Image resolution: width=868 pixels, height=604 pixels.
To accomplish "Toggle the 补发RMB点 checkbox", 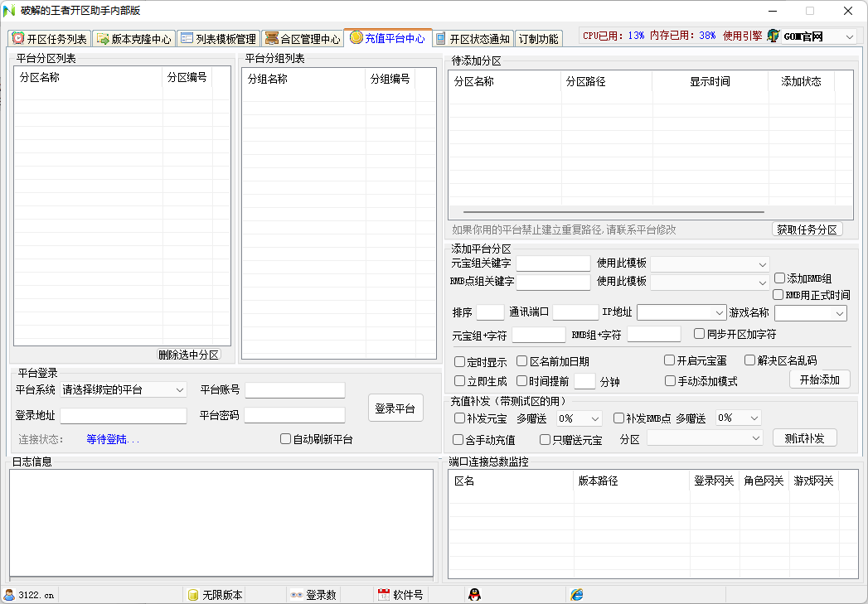I will pos(619,418).
